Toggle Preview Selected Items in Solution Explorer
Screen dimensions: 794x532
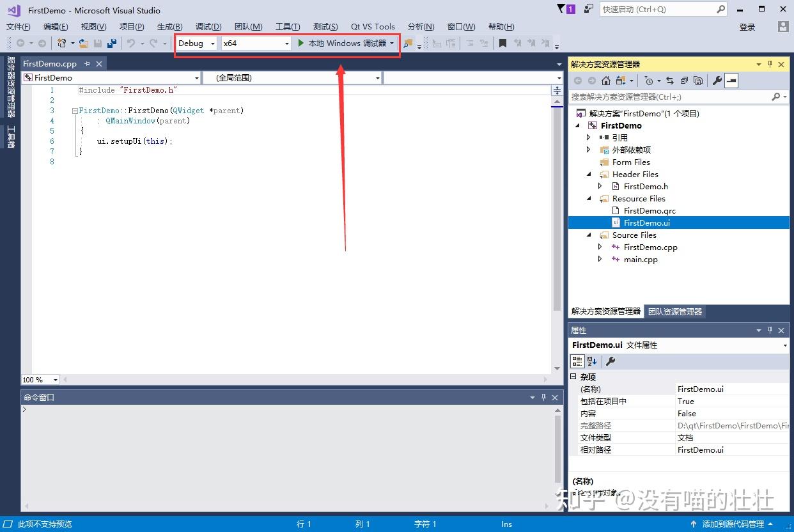(x=731, y=81)
